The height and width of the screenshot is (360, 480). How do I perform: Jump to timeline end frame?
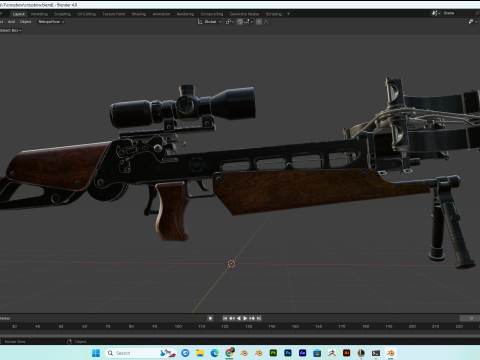pos(259,318)
